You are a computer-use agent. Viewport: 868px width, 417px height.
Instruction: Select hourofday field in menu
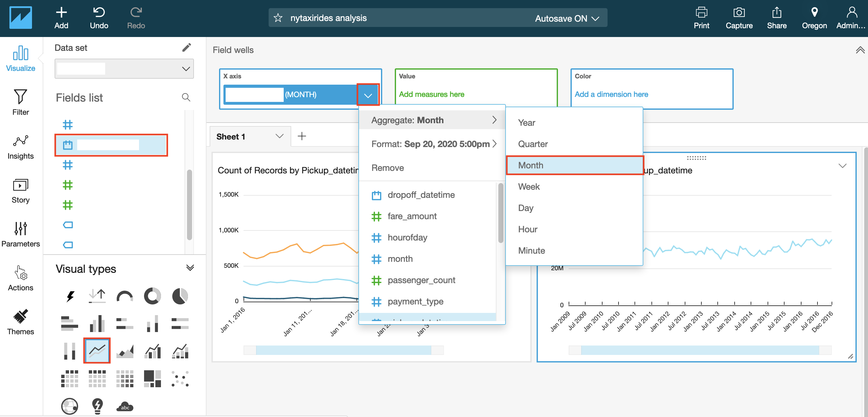point(427,237)
